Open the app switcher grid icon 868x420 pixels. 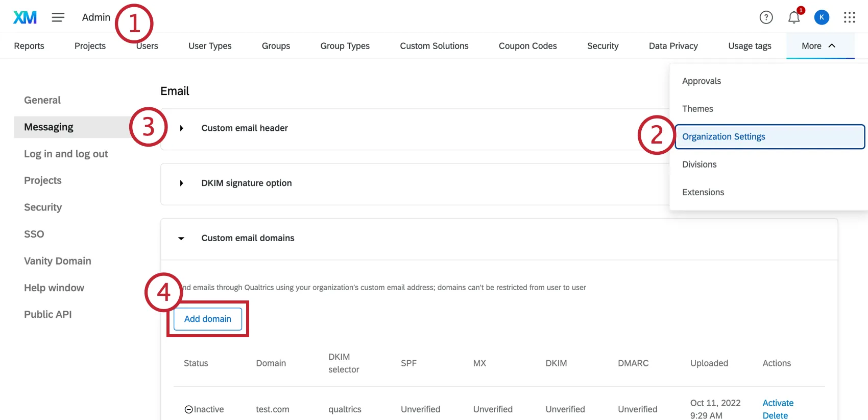[849, 17]
